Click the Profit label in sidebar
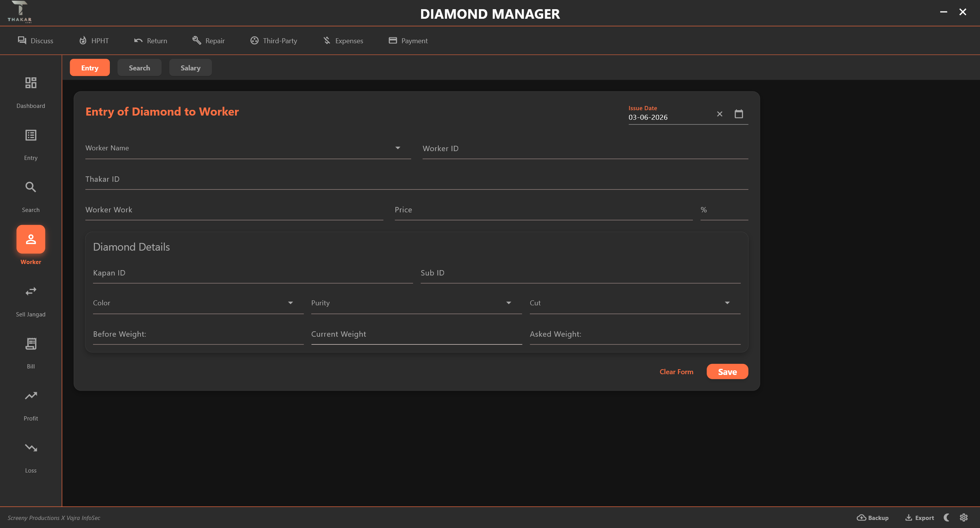The height and width of the screenshot is (528, 980). click(x=31, y=418)
